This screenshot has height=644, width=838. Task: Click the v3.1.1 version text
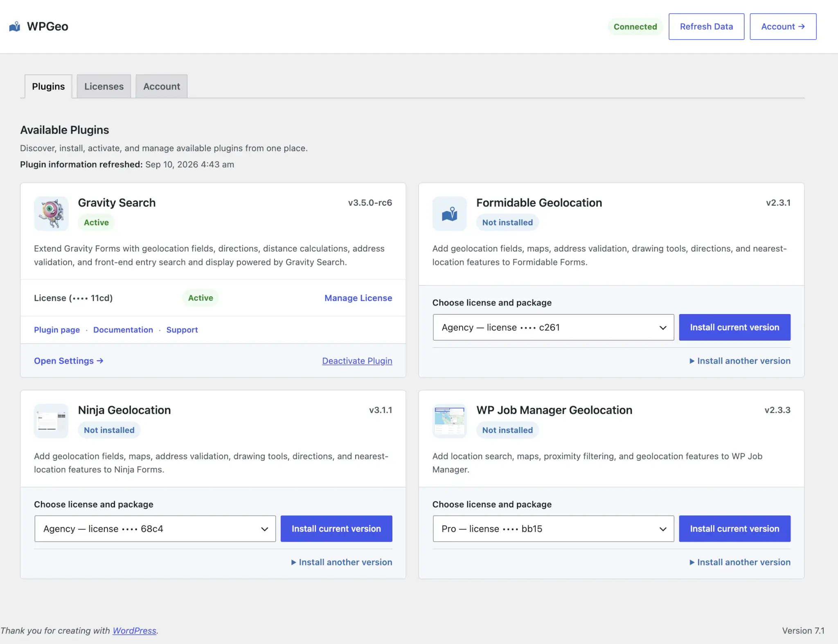pos(380,410)
